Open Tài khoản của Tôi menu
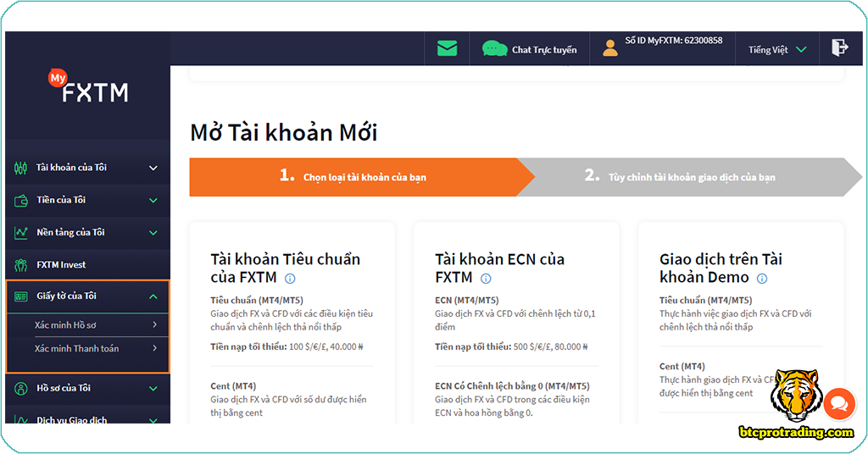Image resolution: width=868 pixels, height=454 pixels. click(x=88, y=168)
